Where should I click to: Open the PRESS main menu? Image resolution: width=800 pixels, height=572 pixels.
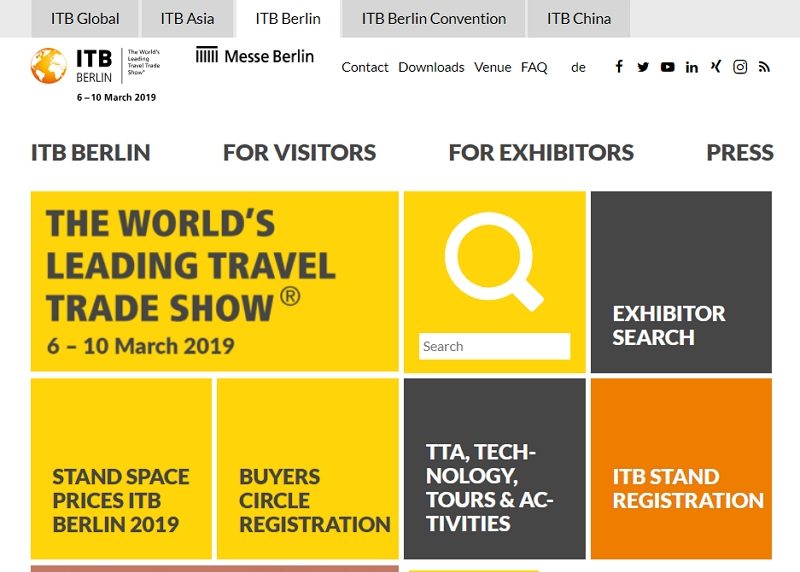pyautogui.click(x=740, y=153)
